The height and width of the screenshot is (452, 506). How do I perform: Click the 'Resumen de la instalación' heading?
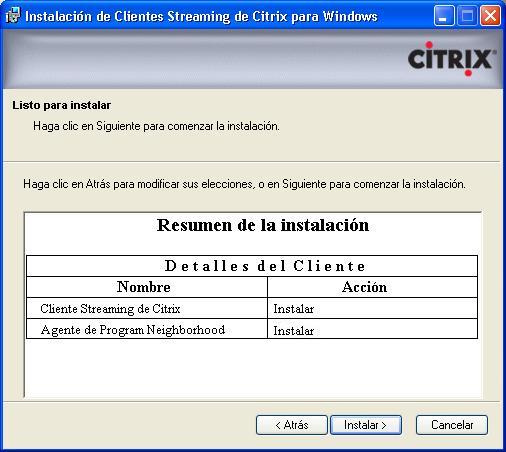(263, 225)
